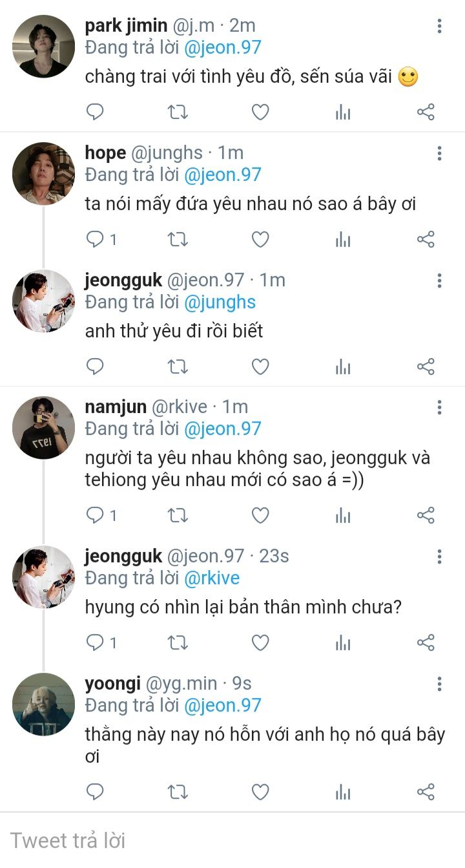This screenshot has height=868, width=465.
Task: Reply to park jimin's tweet
Action: point(95,112)
